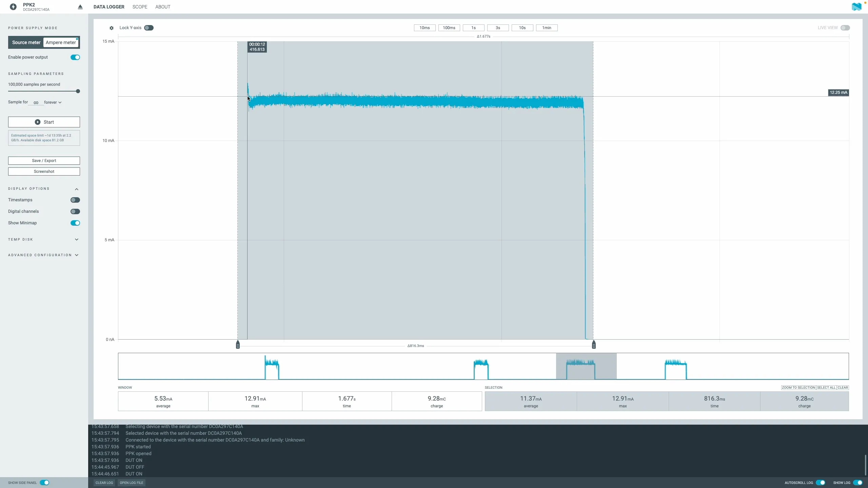Switch to the Scope tab
The width and height of the screenshot is (868, 488).
(x=140, y=7)
